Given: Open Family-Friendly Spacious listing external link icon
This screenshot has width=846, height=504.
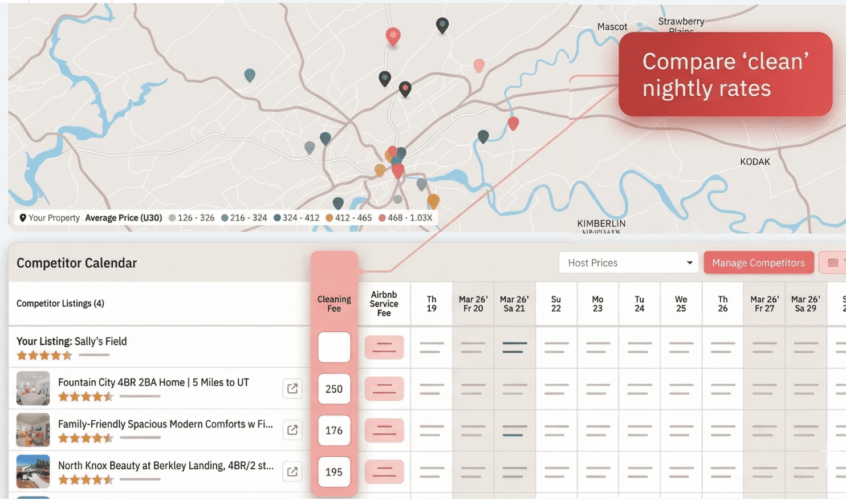Looking at the screenshot, I should coord(292,430).
